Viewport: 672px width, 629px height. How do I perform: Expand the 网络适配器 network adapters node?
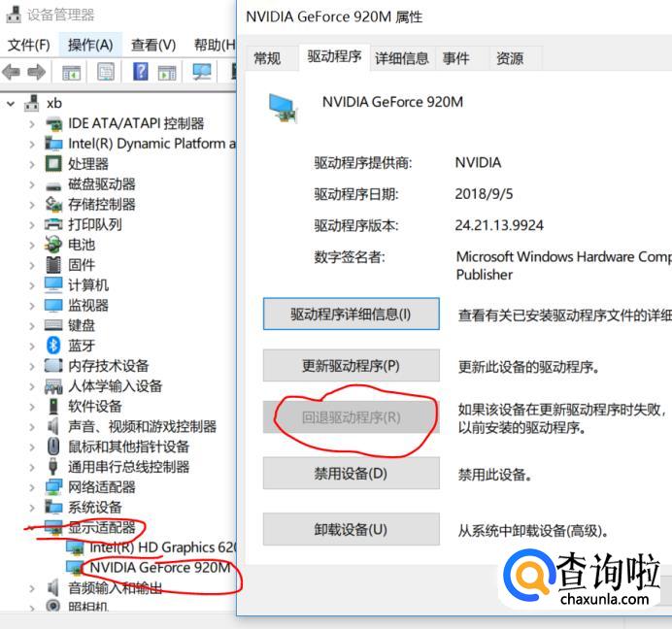(x=32, y=487)
